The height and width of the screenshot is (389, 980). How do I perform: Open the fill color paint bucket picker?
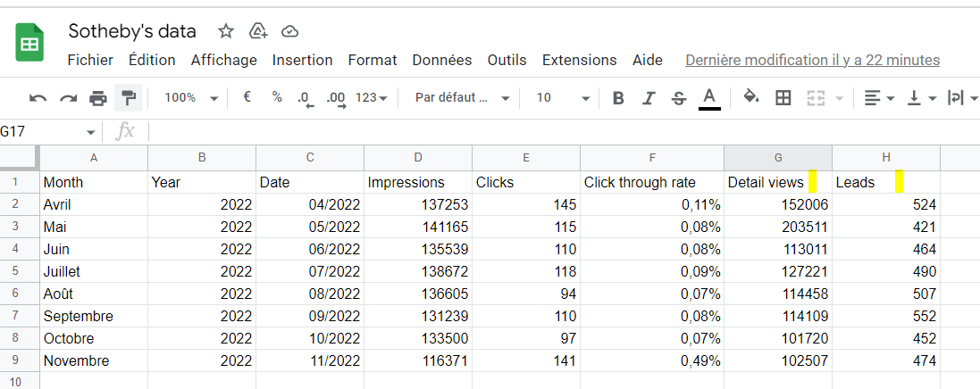tap(751, 98)
